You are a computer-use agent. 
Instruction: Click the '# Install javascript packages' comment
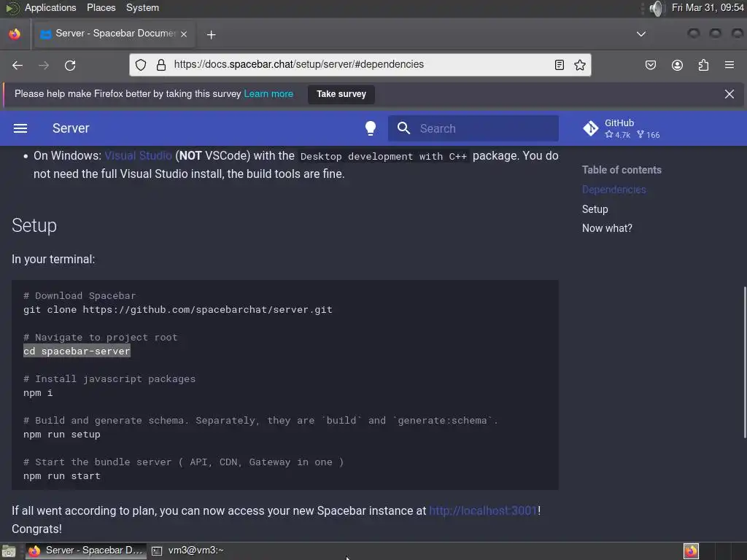(x=109, y=379)
